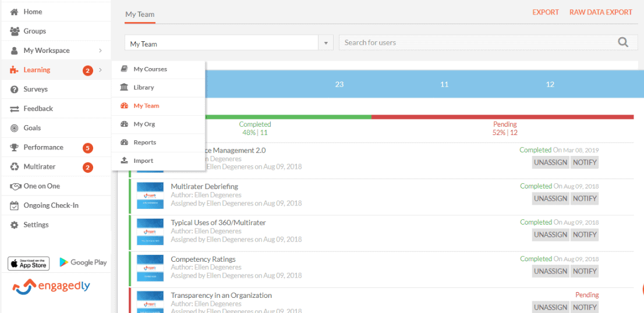Select the Performance trophy icon
This screenshot has width=644, height=313.
pos(15,147)
